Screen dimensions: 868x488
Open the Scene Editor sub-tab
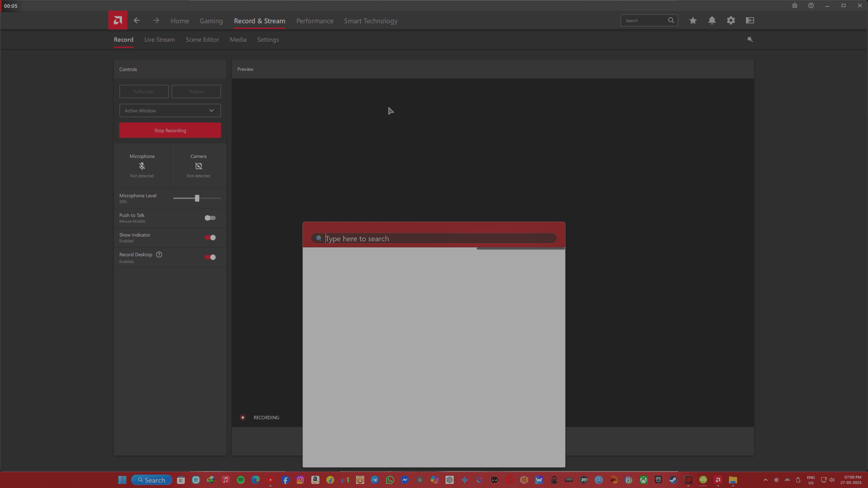click(x=202, y=39)
